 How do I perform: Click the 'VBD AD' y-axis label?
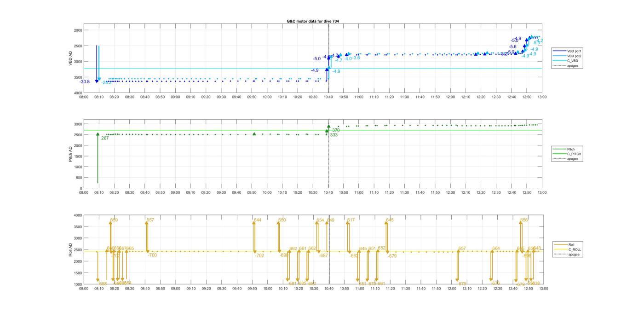tap(71, 57)
